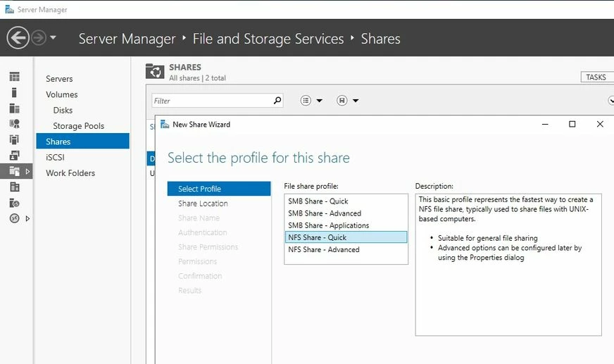Click the fourth left rail icon with ribbon badge
Viewport: 614px width, 364px height.
pyautogui.click(x=15, y=124)
